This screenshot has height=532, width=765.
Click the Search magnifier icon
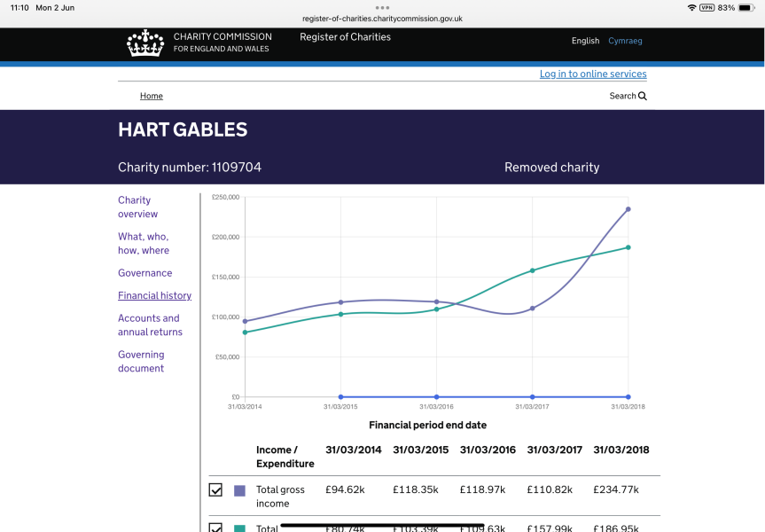point(643,96)
